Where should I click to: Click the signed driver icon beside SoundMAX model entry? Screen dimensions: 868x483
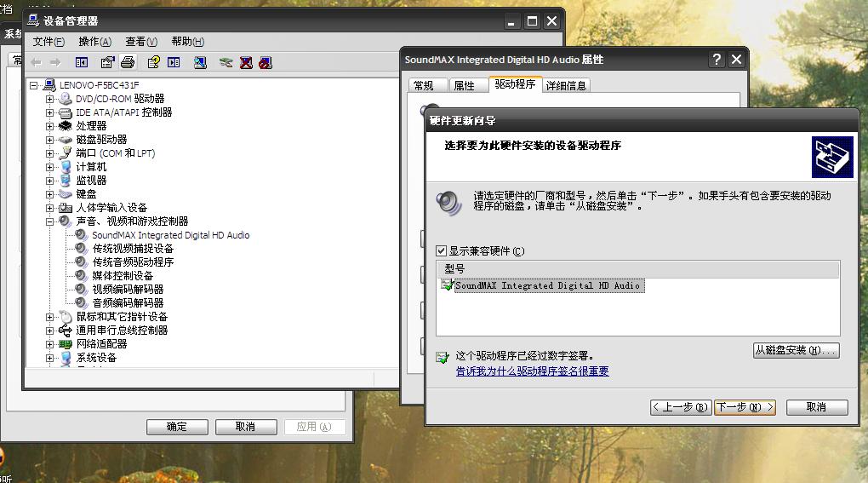[x=448, y=285]
